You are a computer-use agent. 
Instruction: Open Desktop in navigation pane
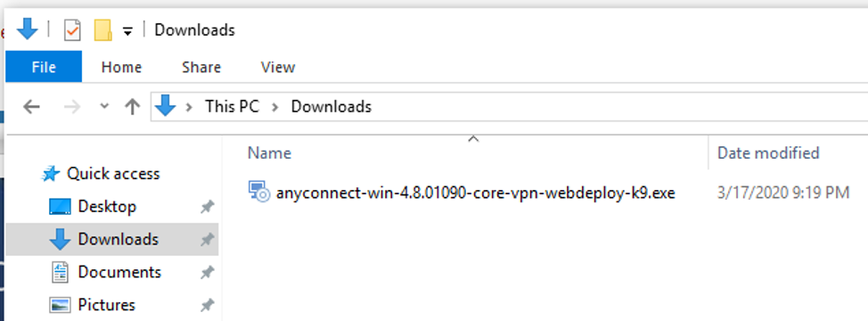click(107, 207)
